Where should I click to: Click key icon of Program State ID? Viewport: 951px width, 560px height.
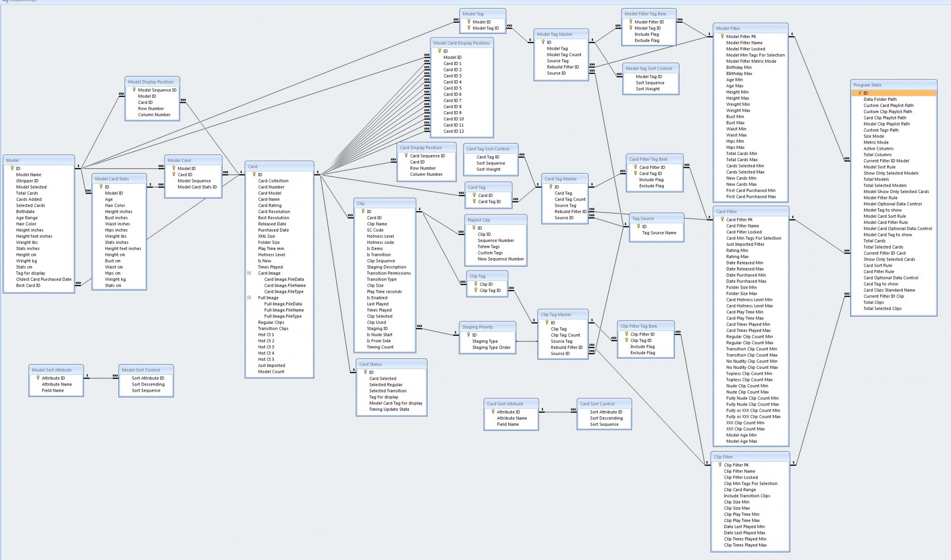click(859, 93)
